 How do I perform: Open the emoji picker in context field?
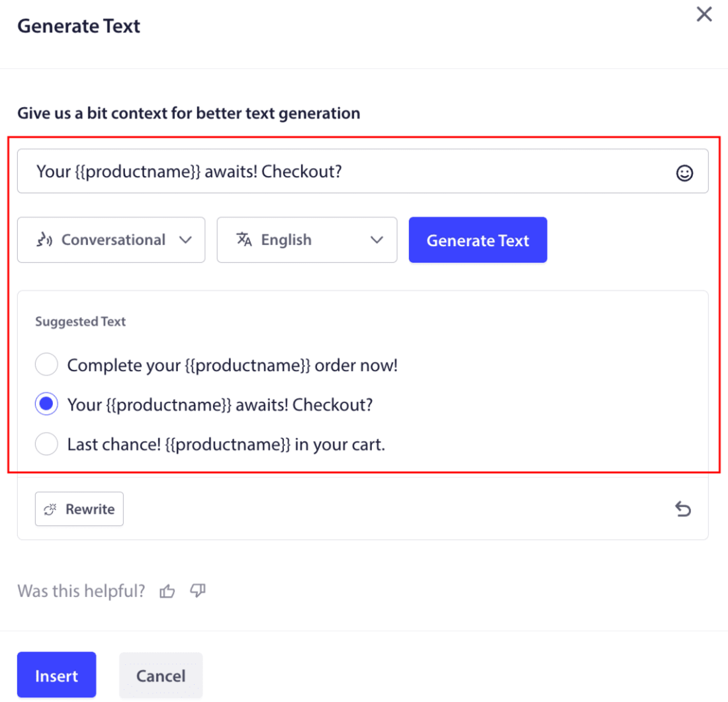coord(684,173)
